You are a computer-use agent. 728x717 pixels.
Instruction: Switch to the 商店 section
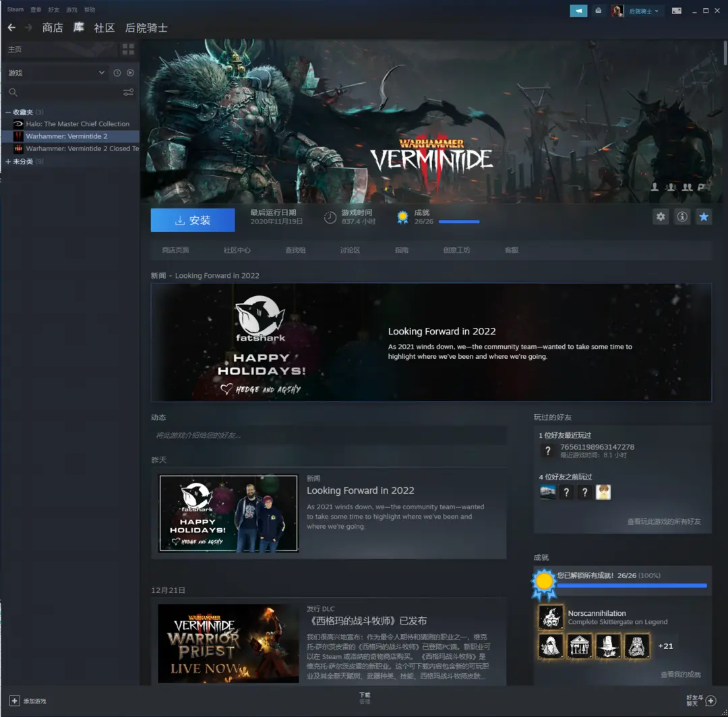(53, 28)
